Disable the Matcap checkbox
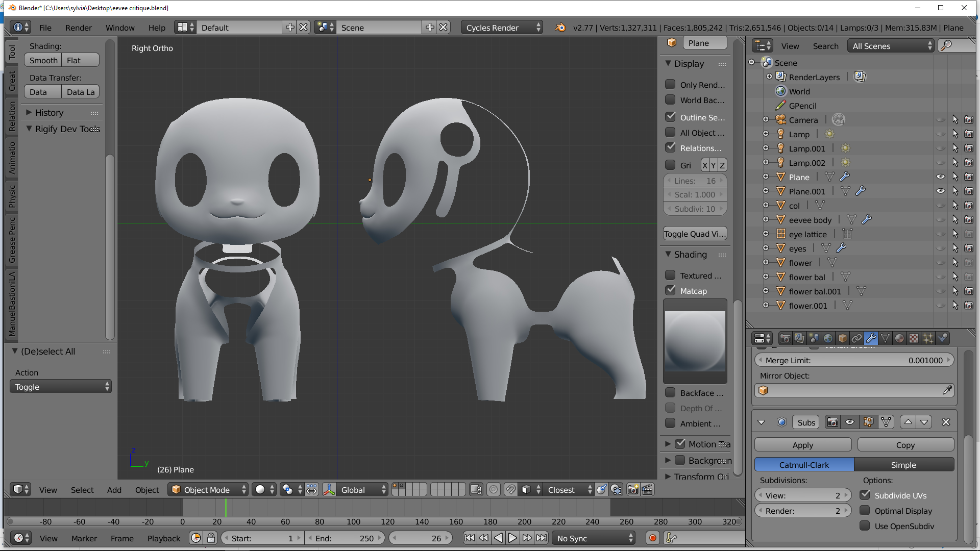 670,290
